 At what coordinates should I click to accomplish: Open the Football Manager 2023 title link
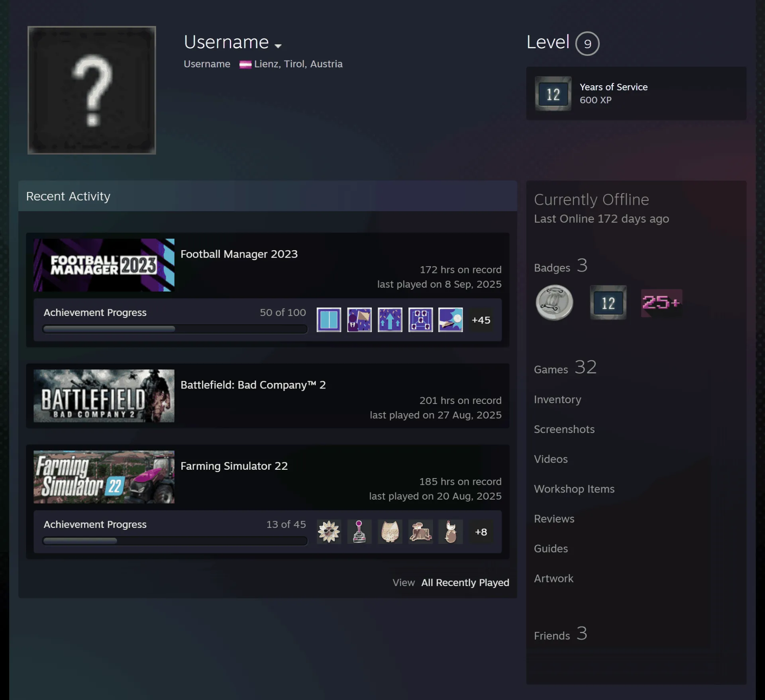pos(239,254)
